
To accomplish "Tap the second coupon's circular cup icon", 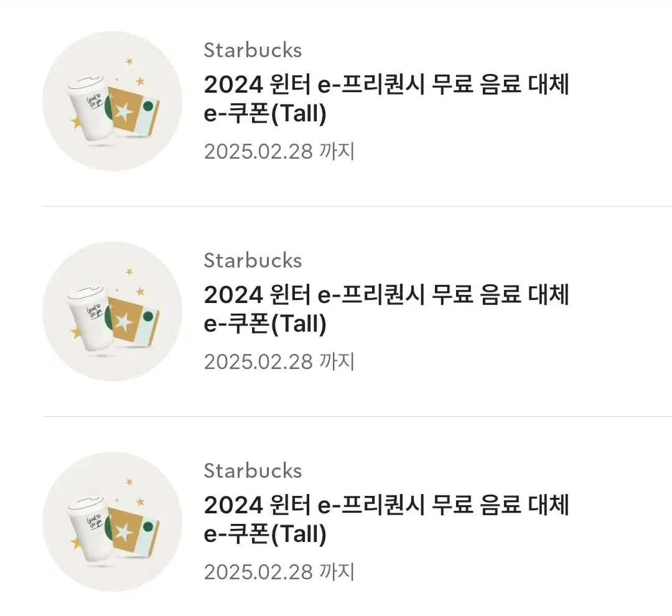I will (x=112, y=312).
